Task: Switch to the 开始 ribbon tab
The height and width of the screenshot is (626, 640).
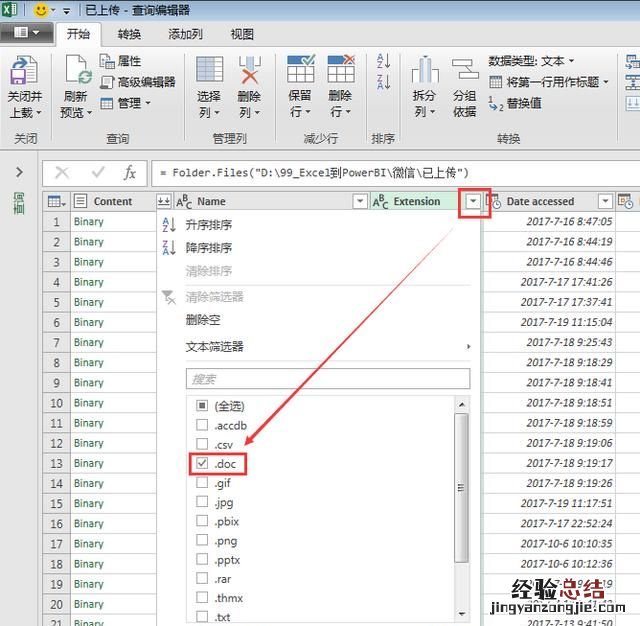Action: 78,34
